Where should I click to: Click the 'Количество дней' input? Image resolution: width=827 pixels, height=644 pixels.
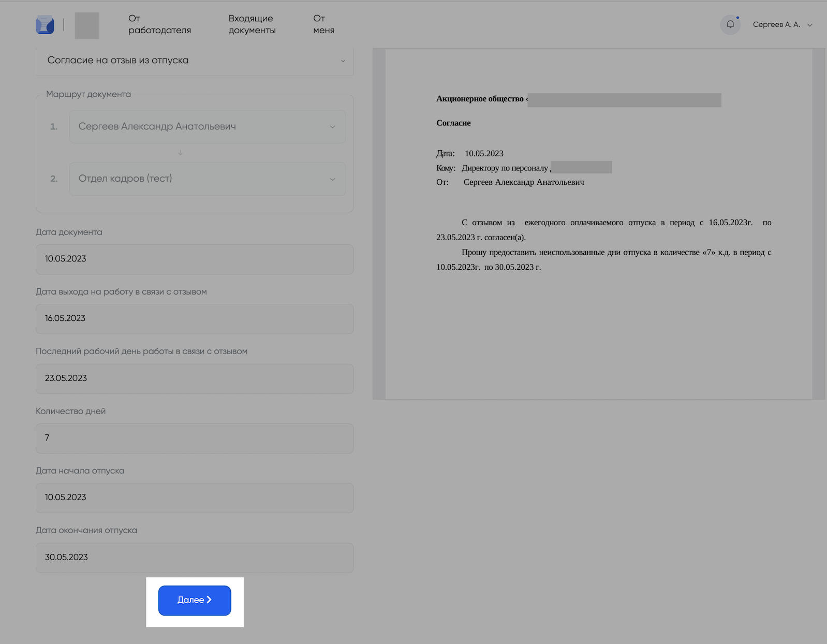194,438
